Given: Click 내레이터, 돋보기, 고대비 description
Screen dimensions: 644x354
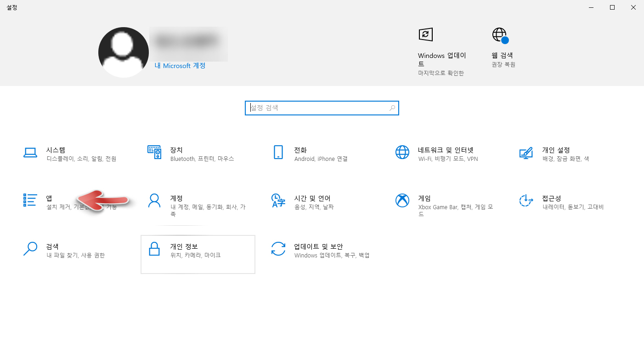Looking at the screenshot, I should [573, 207].
